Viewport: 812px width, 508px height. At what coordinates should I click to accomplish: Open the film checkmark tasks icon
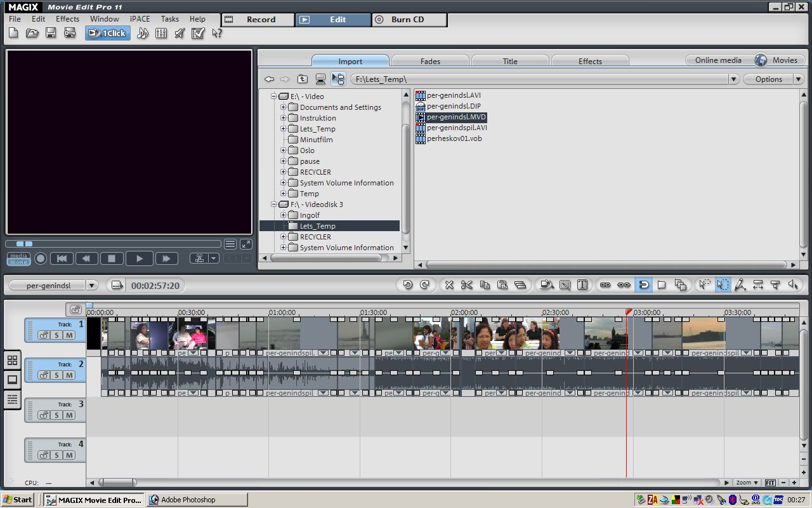[x=198, y=33]
